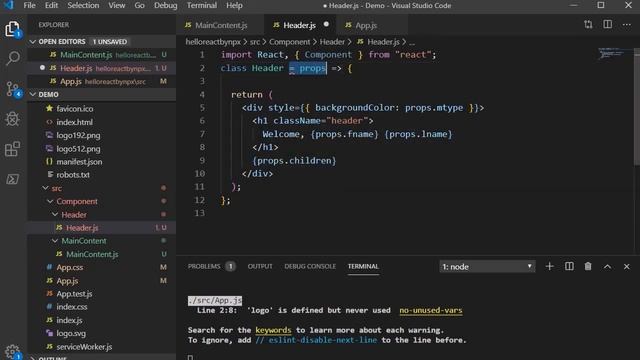Click the Component breadcrumb segment
The width and height of the screenshot is (640, 360).
289,42
